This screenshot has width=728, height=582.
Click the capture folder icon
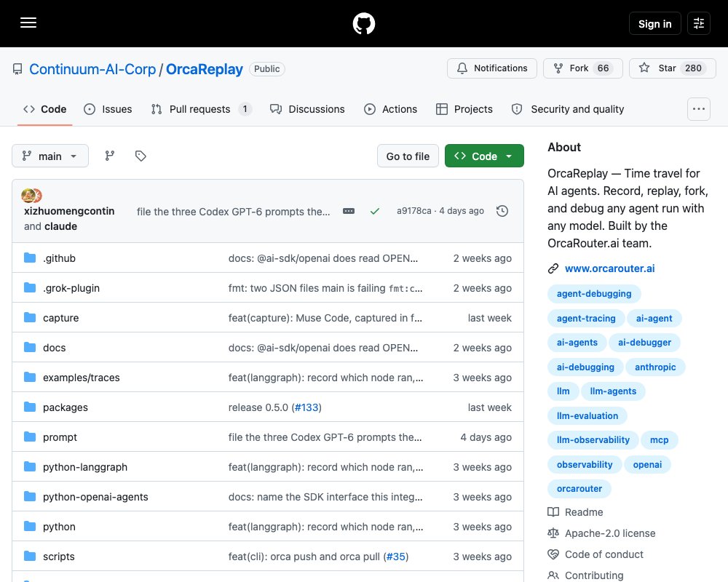click(30, 317)
